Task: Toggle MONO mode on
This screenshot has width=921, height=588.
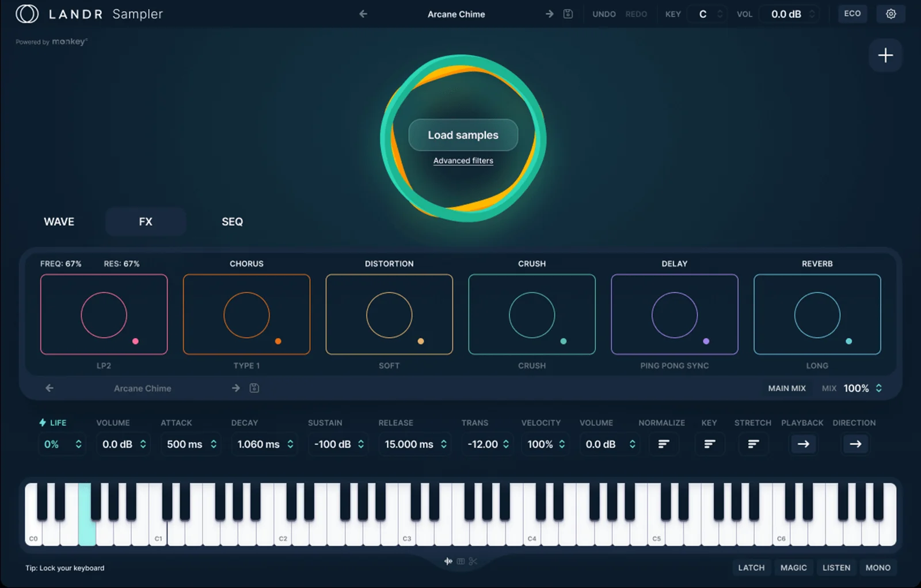Action: tap(878, 567)
